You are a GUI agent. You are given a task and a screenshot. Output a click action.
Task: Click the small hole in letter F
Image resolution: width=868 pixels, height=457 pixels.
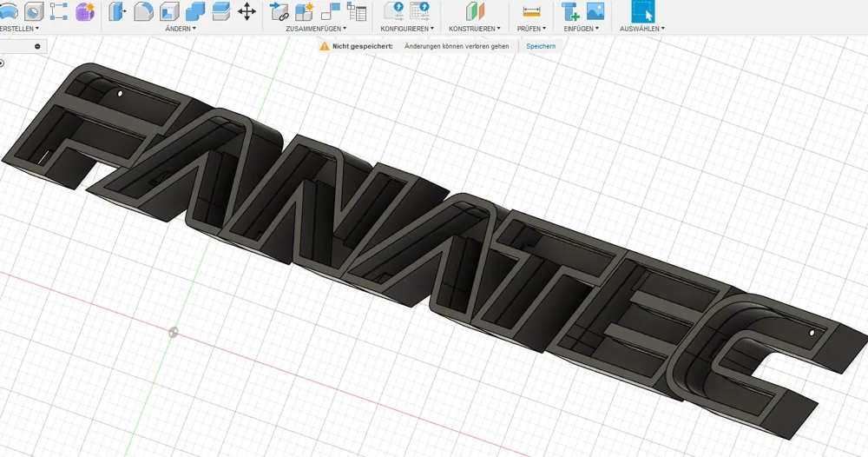coord(121,94)
